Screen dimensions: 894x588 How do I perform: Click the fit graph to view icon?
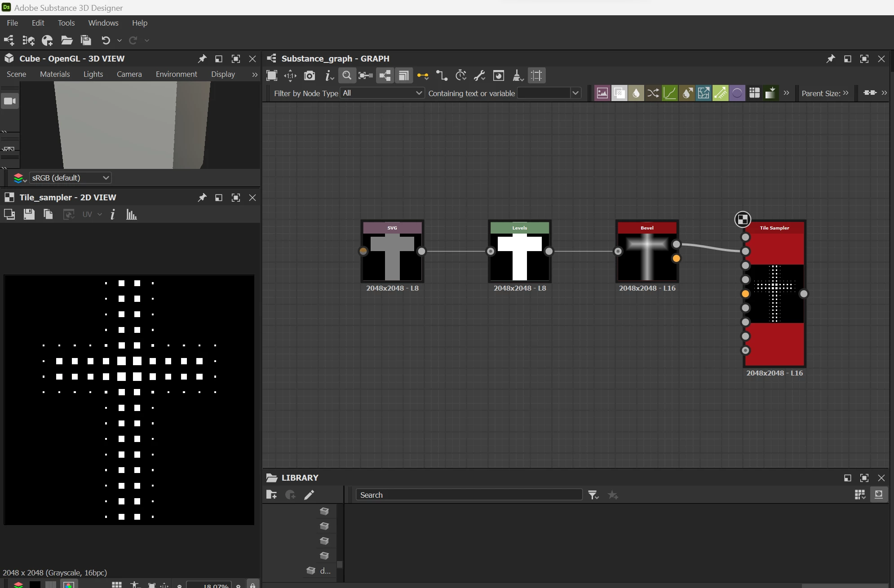point(272,75)
